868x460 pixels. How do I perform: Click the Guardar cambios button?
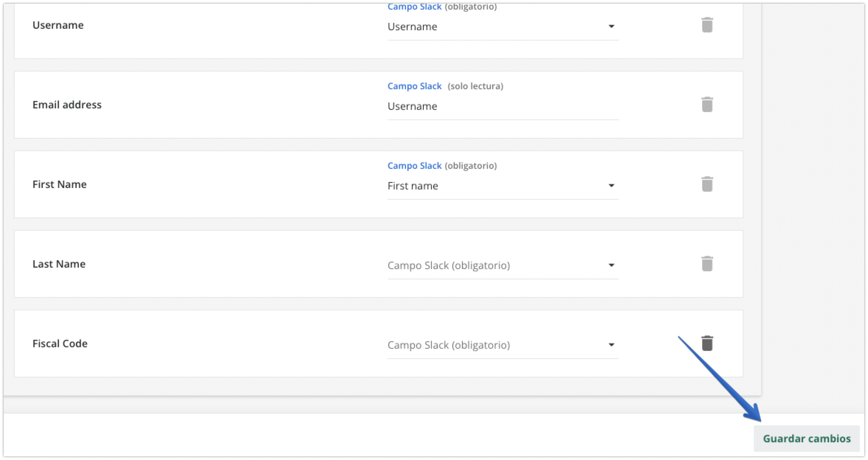coord(806,439)
